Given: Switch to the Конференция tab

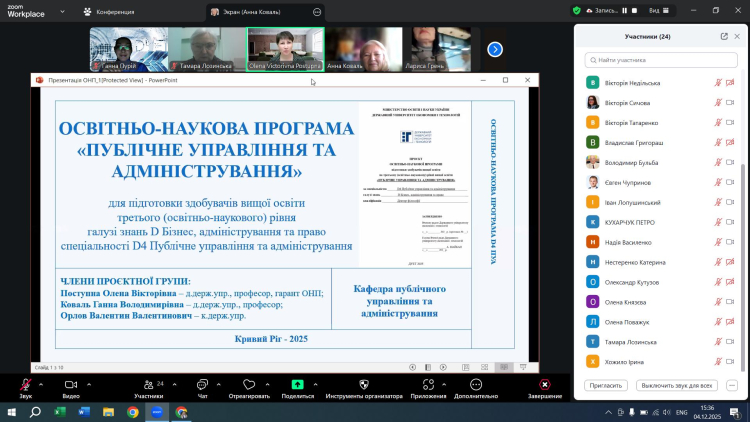Looking at the screenshot, I should click(x=110, y=11).
